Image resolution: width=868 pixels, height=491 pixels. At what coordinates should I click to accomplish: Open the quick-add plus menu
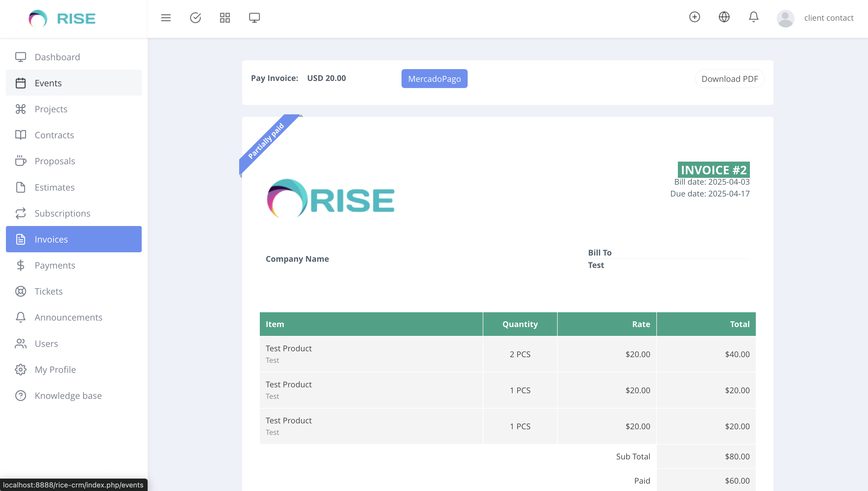pos(694,17)
